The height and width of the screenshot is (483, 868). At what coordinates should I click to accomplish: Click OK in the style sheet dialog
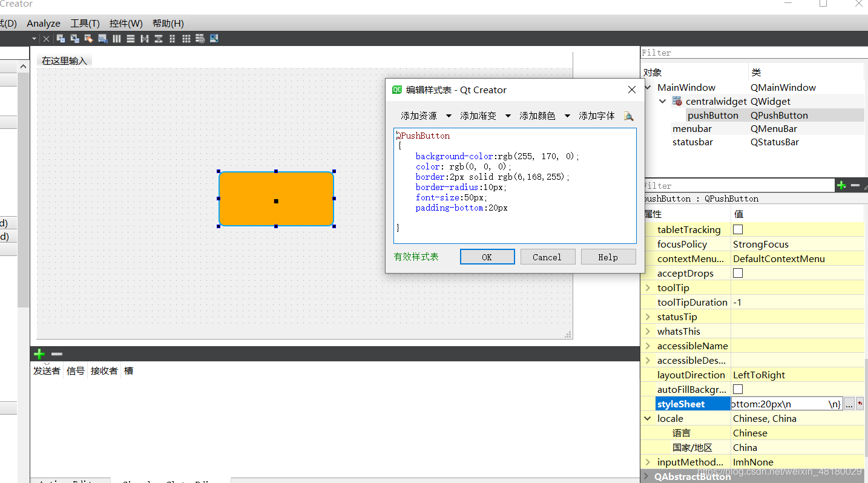pyautogui.click(x=487, y=257)
